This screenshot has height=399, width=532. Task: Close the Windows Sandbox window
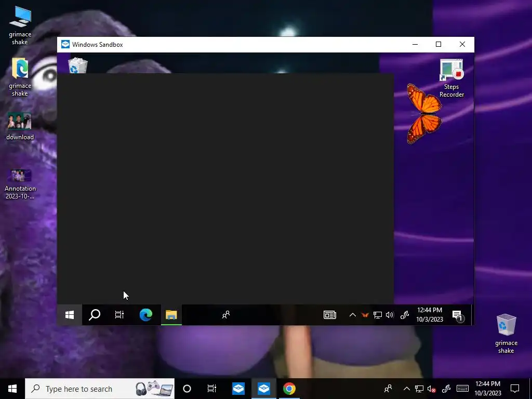(x=462, y=45)
